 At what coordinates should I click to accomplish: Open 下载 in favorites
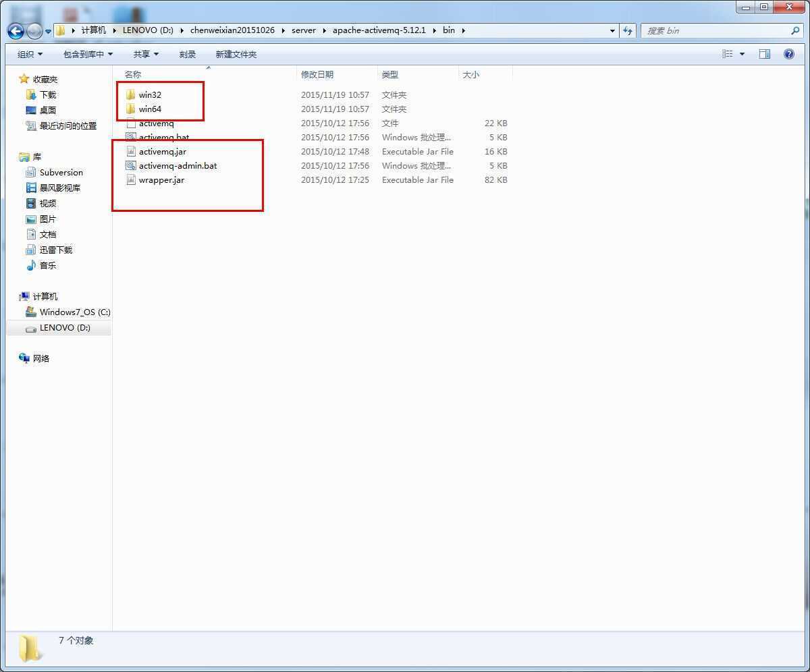coord(47,94)
